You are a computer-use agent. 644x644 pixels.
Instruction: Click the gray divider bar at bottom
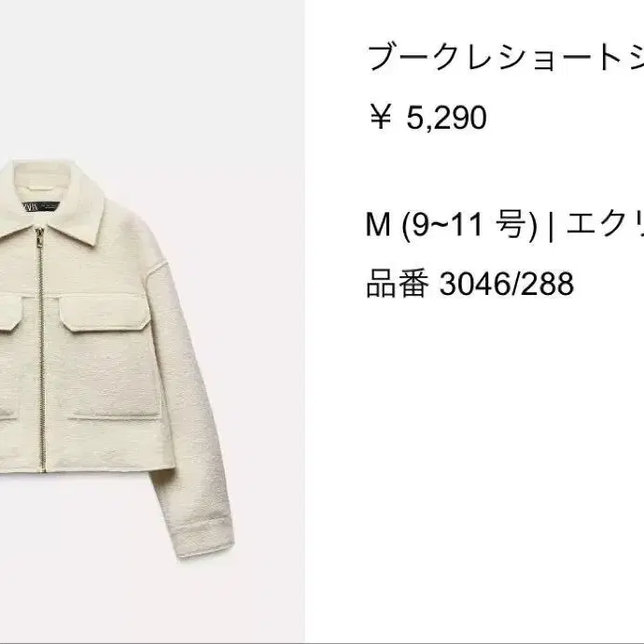coord(322,643)
